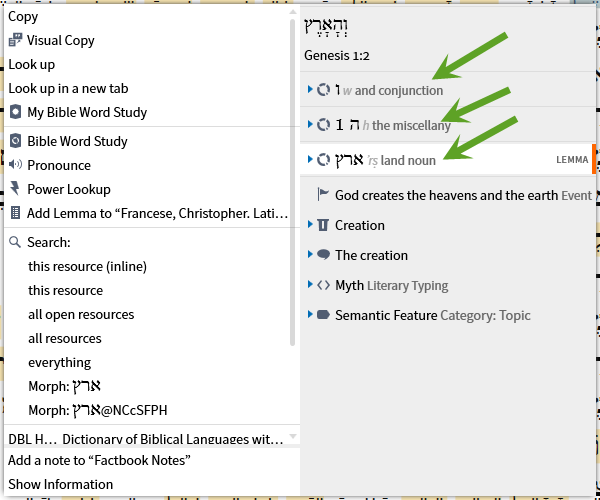Click the Visual Copy icon
Image resolution: width=600 pixels, height=500 pixels.
tap(15, 40)
